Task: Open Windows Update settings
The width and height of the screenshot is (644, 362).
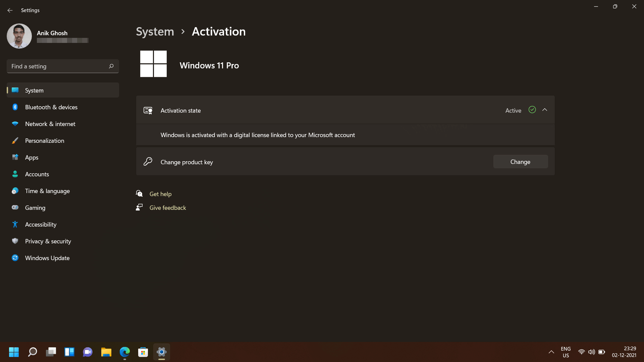Action: click(63, 258)
